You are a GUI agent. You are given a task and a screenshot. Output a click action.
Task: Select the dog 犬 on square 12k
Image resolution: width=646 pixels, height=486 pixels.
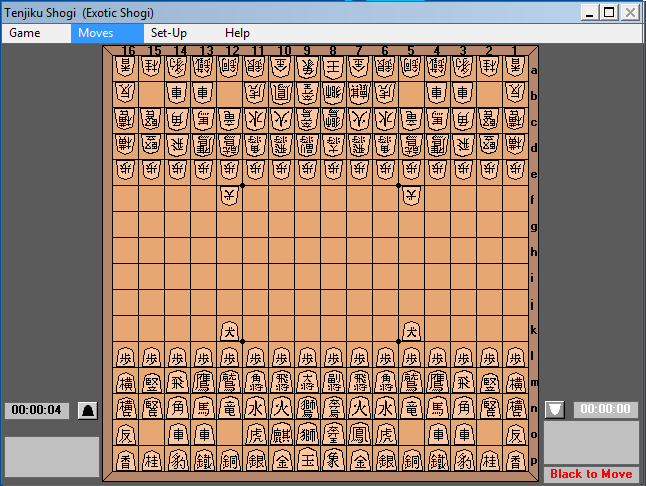[229, 331]
